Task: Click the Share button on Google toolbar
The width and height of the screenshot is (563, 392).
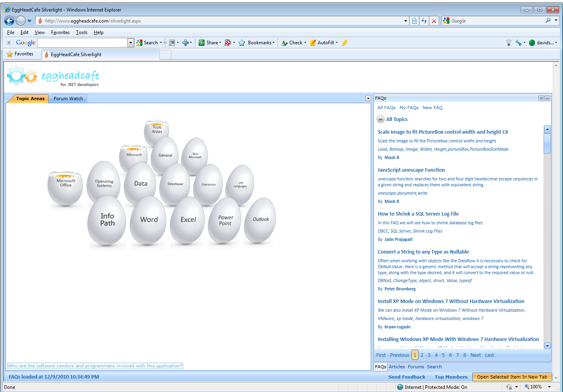Action: click(x=209, y=43)
